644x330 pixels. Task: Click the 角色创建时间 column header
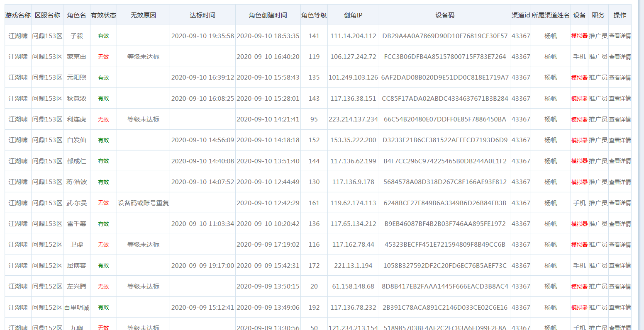coord(268,15)
